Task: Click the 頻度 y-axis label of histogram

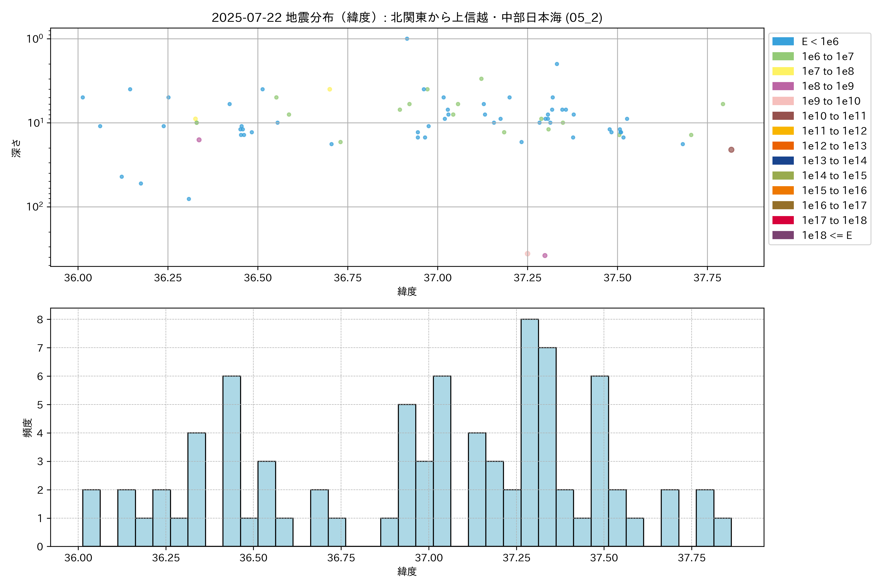Action: 28,428
